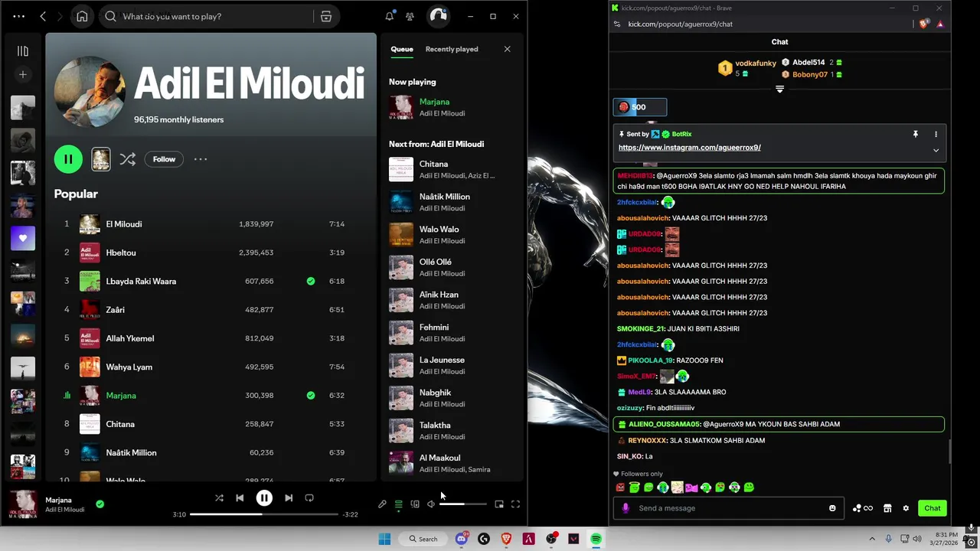980x551 pixels.
Task: Select Talaktha in queue
Action: 452,430
